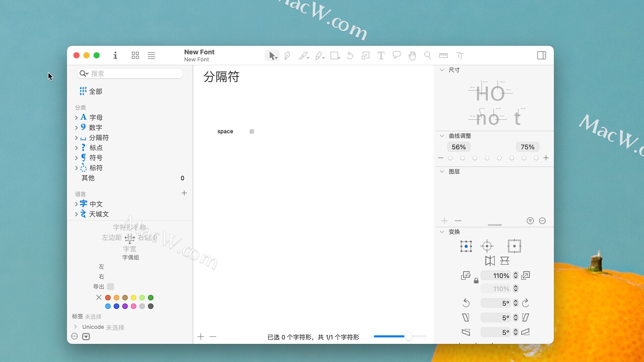The image size is (644, 362).
Task: Pick the purple color label swatch
Action: (125, 306)
